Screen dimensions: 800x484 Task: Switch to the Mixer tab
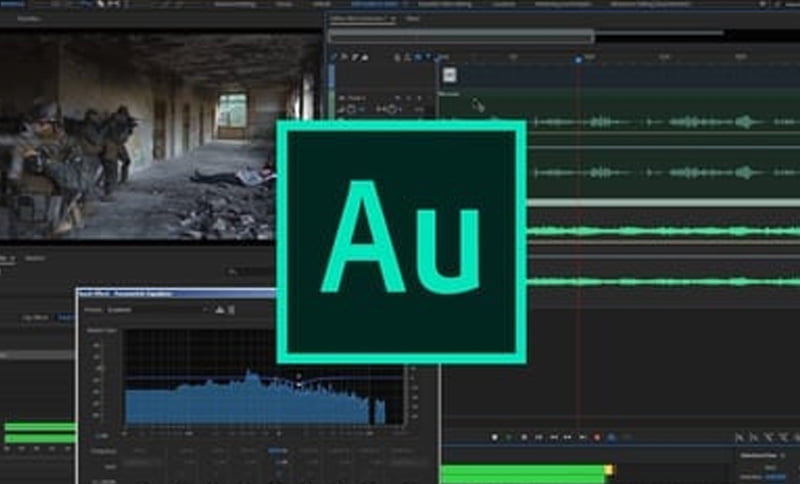coord(412,19)
